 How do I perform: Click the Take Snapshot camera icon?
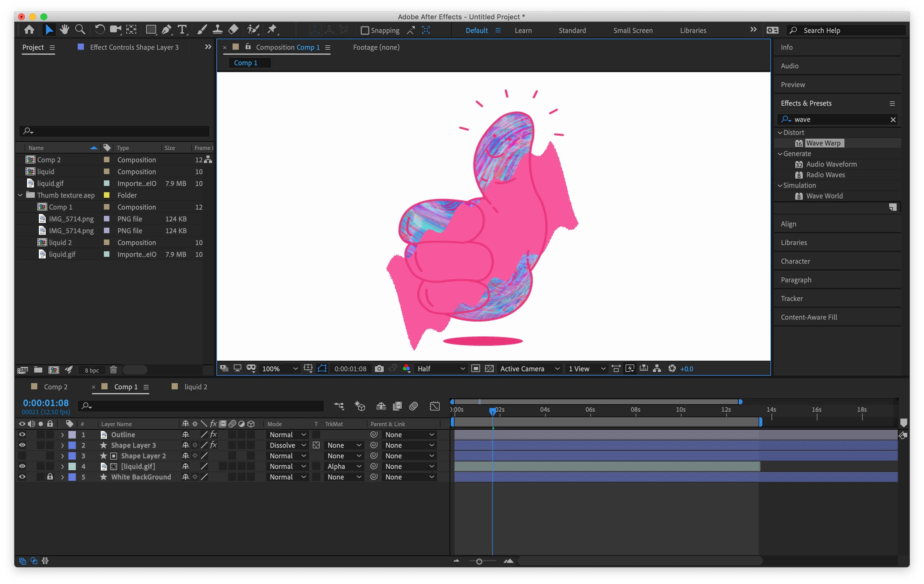coord(379,369)
